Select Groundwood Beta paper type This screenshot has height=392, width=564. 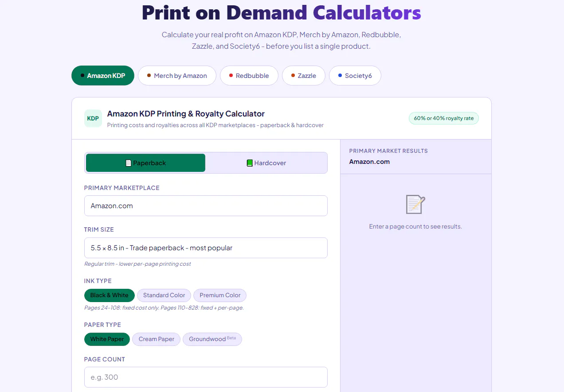click(x=212, y=339)
